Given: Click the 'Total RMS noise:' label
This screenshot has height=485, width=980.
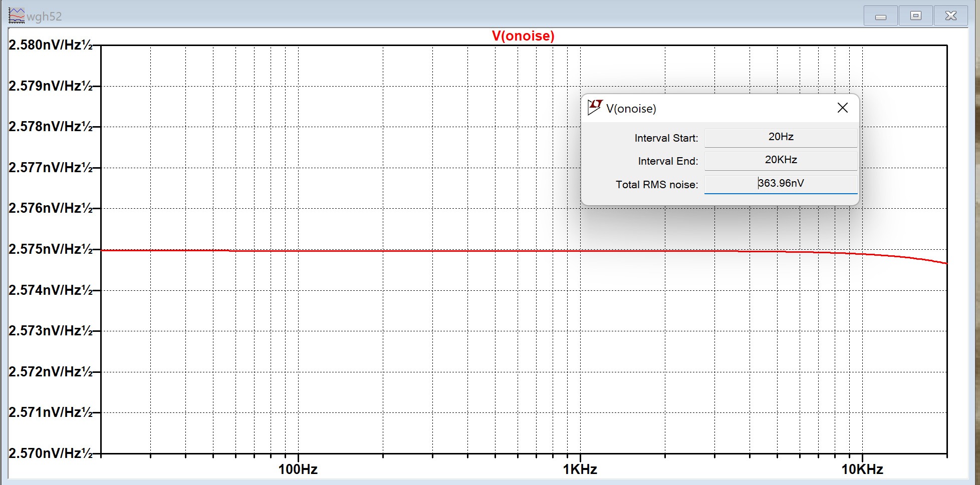Looking at the screenshot, I should tap(657, 185).
